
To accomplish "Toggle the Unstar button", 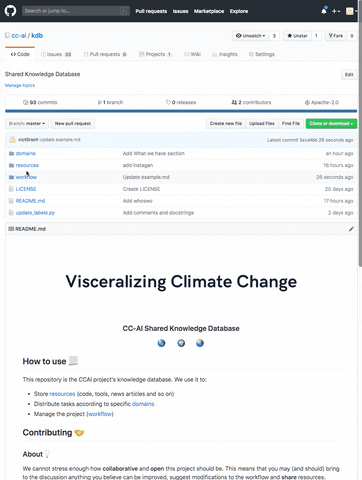I will 297,36.
